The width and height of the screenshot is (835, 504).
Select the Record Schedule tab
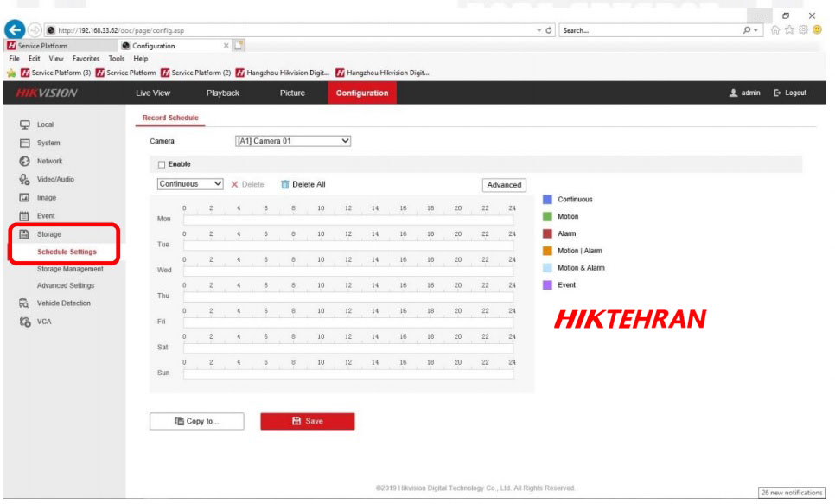click(170, 118)
